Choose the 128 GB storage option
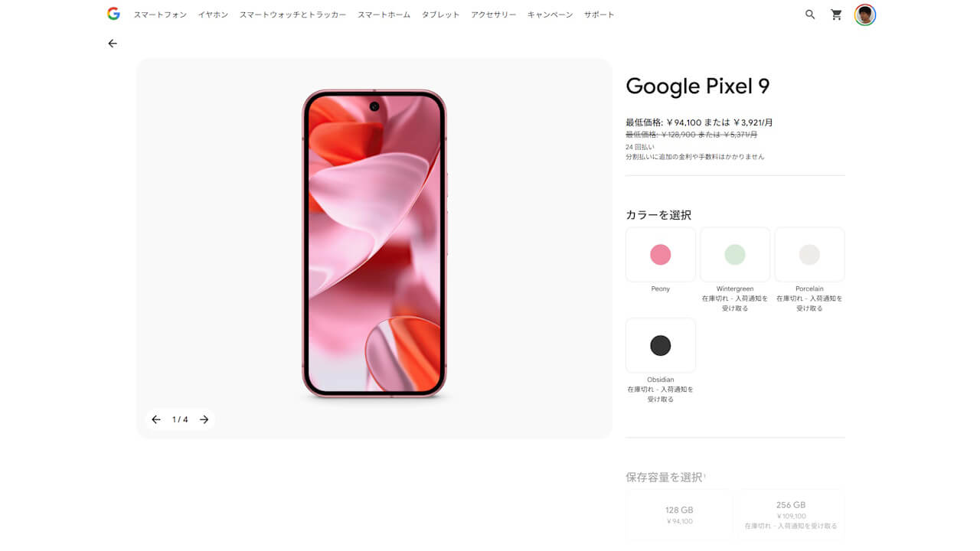The height and width of the screenshot is (551, 980). click(x=679, y=515)
